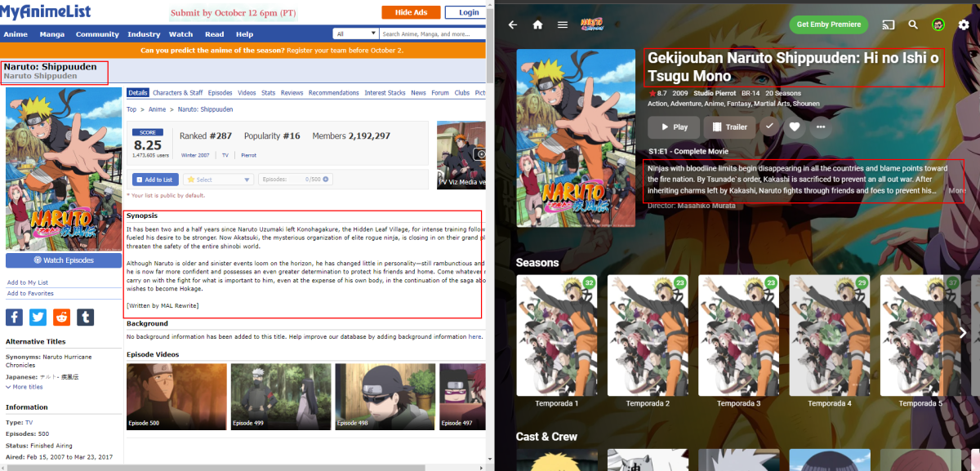Open Emby settings via gear icon
Image resolution: width=980 pixels, height=471 pixels.
[x=963, y=24]
